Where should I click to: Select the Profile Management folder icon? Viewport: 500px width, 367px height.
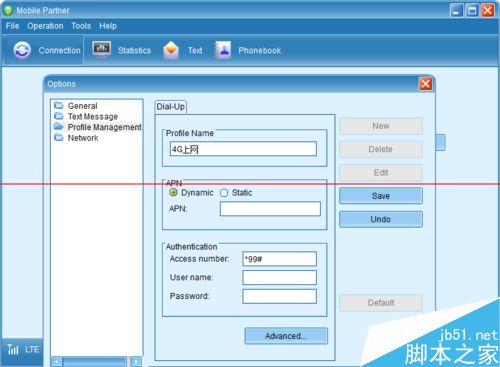(x=59, y=127)
